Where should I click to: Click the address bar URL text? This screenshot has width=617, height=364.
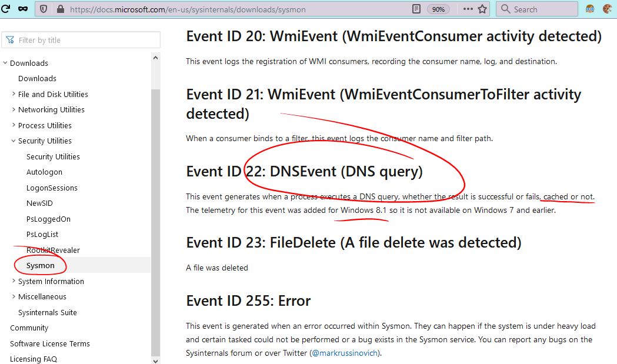[x=188, y=9]
